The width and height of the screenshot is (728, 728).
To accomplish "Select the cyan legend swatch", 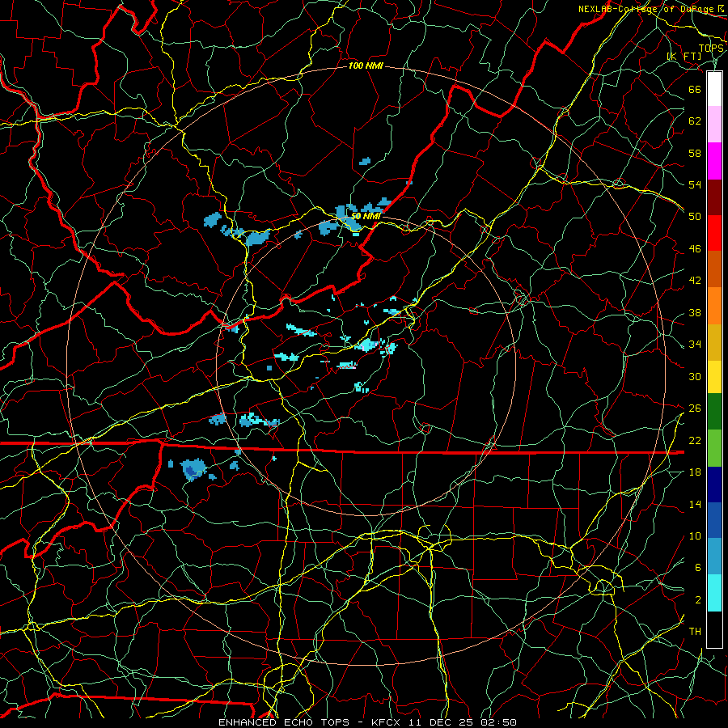I will [x=714, y=593].
